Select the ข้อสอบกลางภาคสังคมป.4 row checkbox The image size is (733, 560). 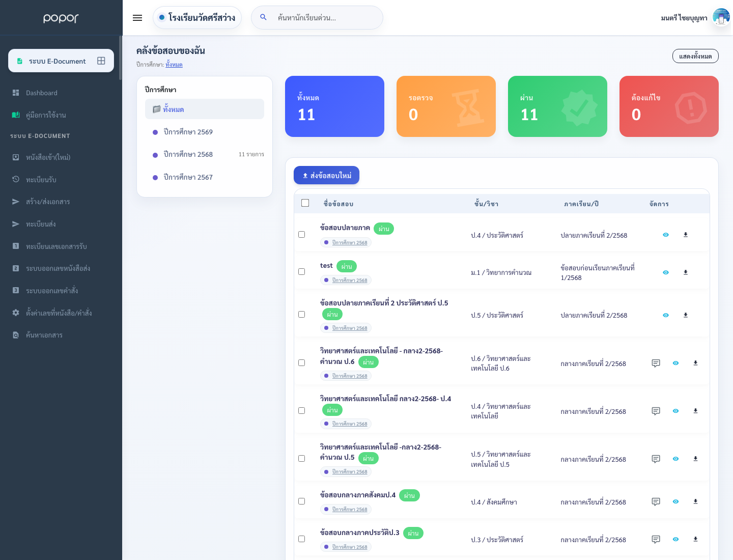click(x=302, y=501)
